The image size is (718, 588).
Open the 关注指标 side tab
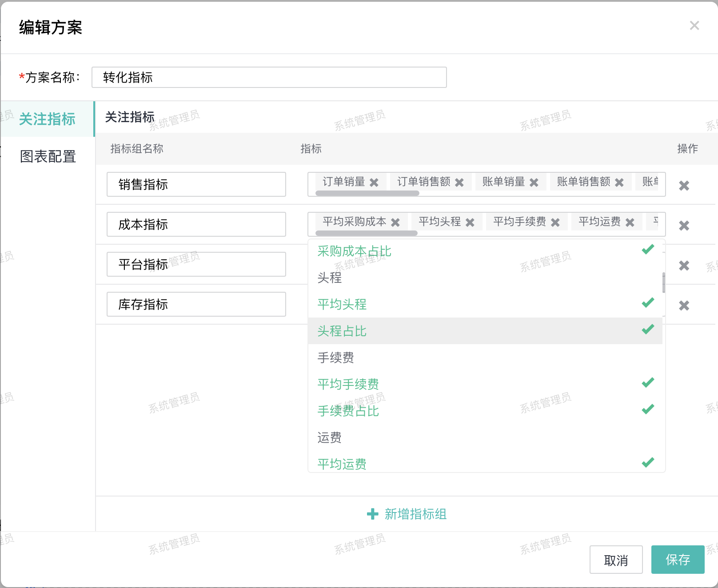[47, 119]
